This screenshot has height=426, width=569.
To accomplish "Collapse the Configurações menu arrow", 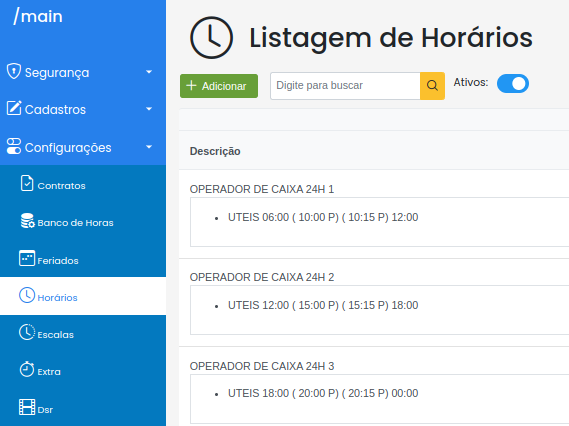I will (149, 147).
